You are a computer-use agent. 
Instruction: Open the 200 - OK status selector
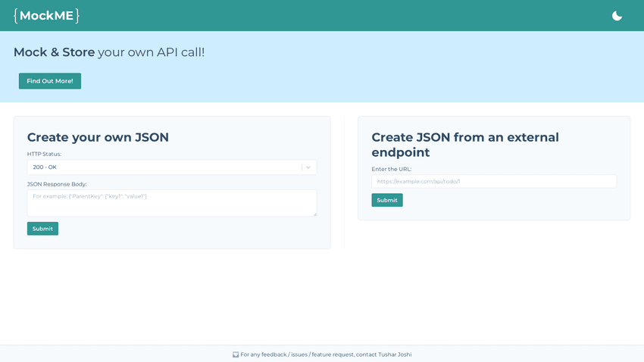coord(163,167)
